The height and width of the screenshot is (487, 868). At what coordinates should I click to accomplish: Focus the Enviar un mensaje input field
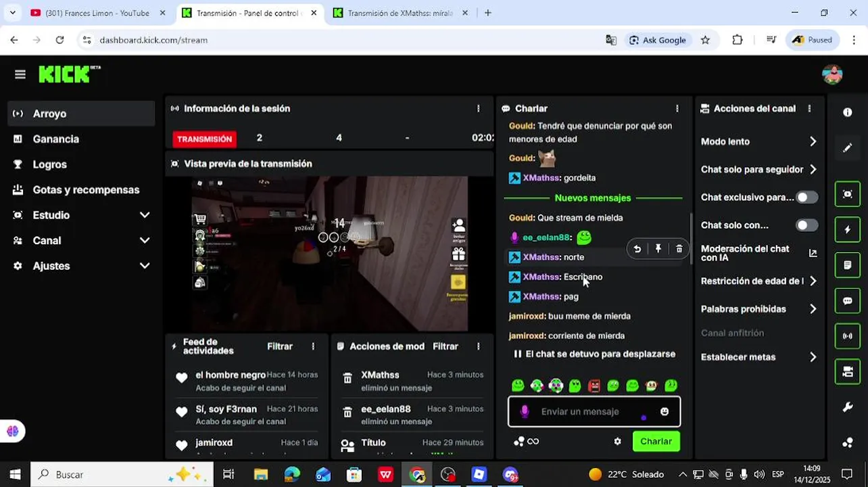(x=594, y=411)
